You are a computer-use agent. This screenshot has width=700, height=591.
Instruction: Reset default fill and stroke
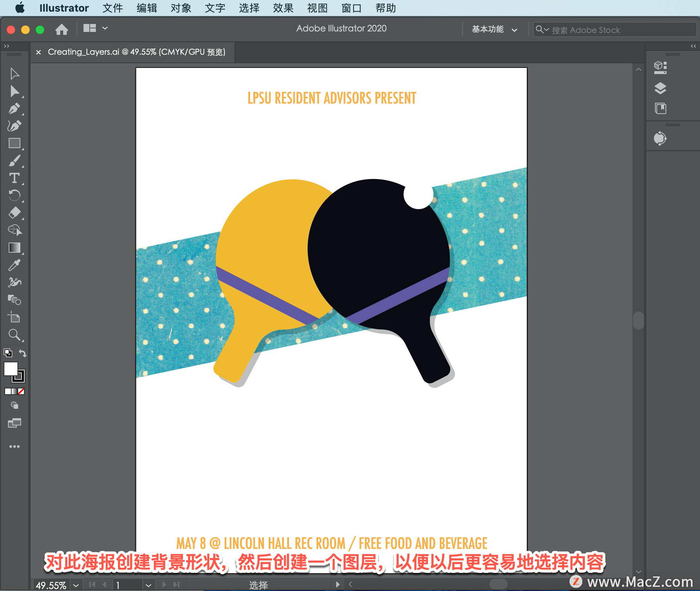(8, 353)
